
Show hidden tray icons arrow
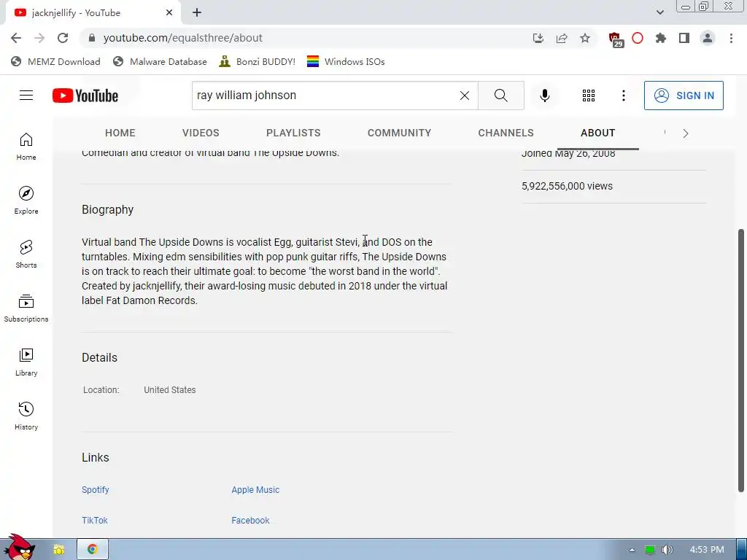point(632,550)
